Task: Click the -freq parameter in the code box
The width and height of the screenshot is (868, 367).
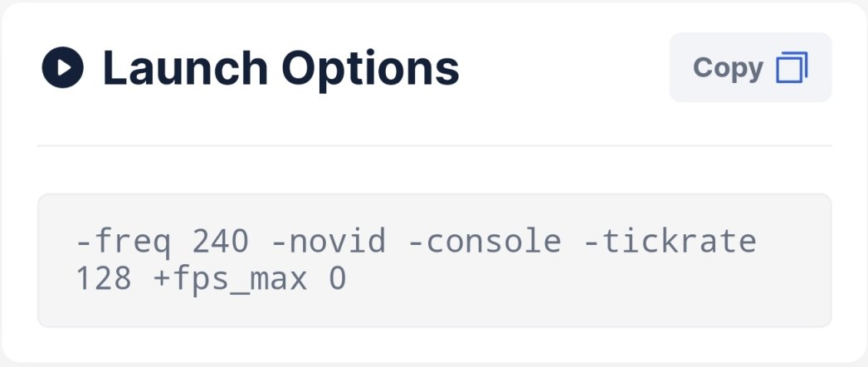Action: tap(124, 242)
